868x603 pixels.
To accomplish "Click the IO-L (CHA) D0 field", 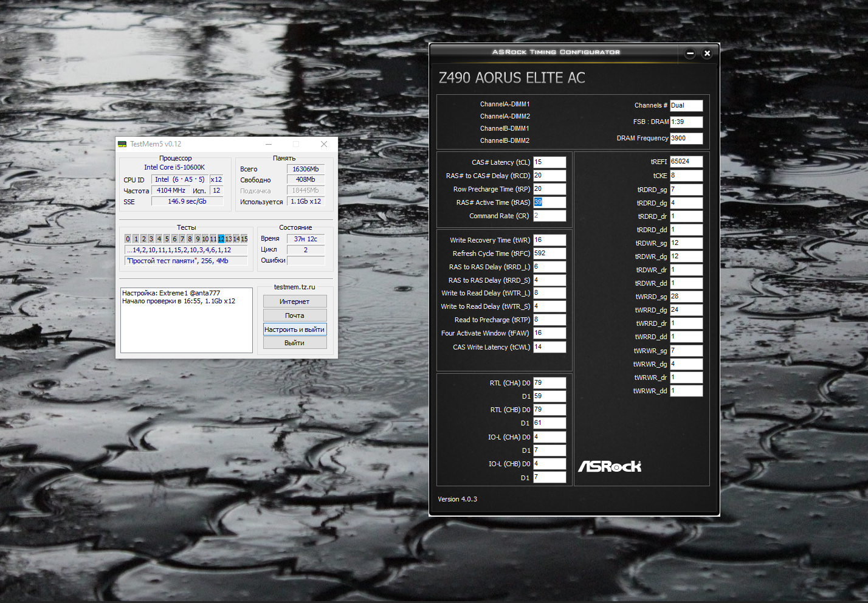I will point(549,437).
